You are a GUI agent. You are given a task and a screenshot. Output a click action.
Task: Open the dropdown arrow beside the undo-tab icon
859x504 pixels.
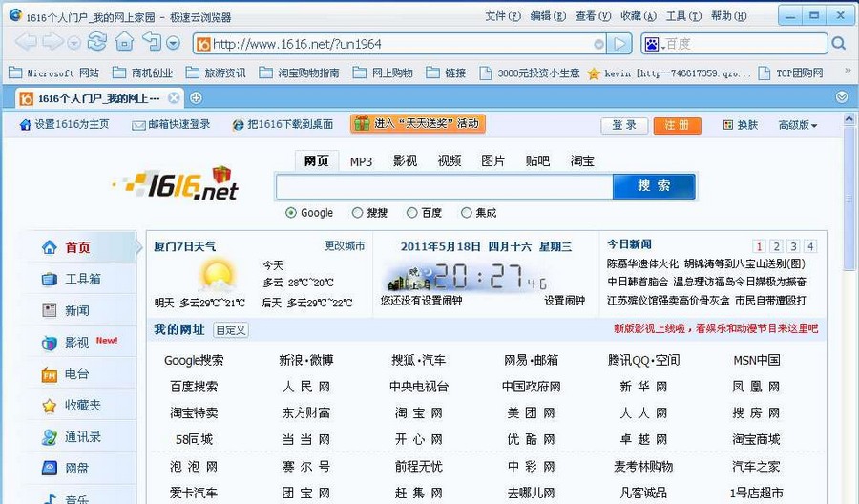173,43
